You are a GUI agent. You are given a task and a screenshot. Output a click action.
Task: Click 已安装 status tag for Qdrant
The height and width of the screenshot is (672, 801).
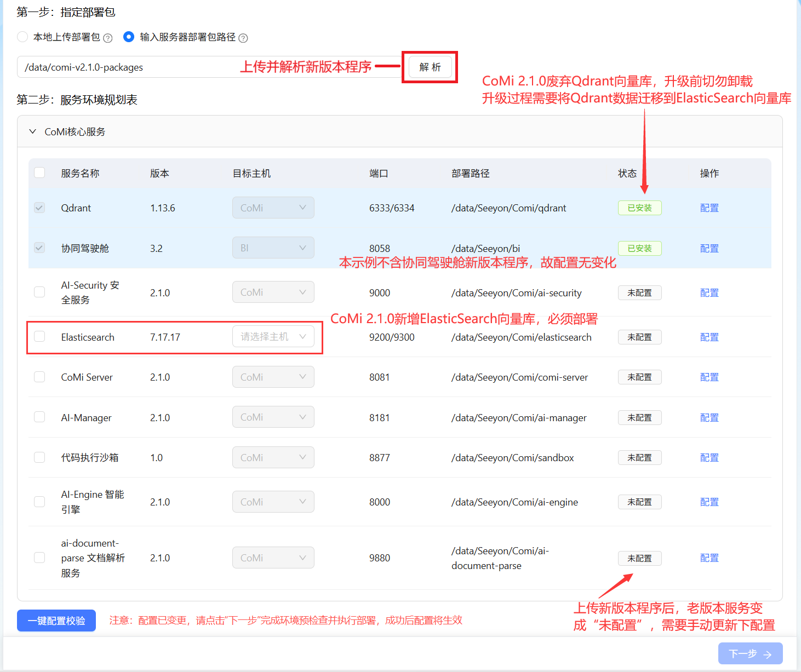pos(640,208)
